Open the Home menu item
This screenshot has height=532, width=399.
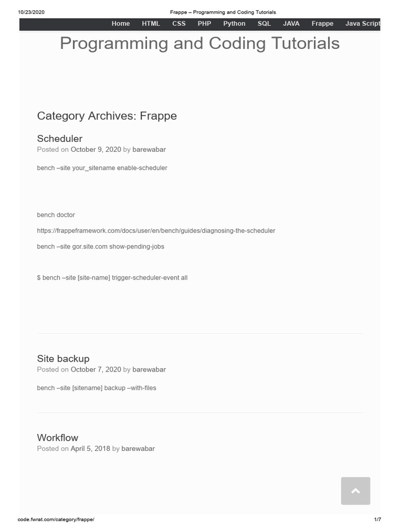click(x=121, y=23)
